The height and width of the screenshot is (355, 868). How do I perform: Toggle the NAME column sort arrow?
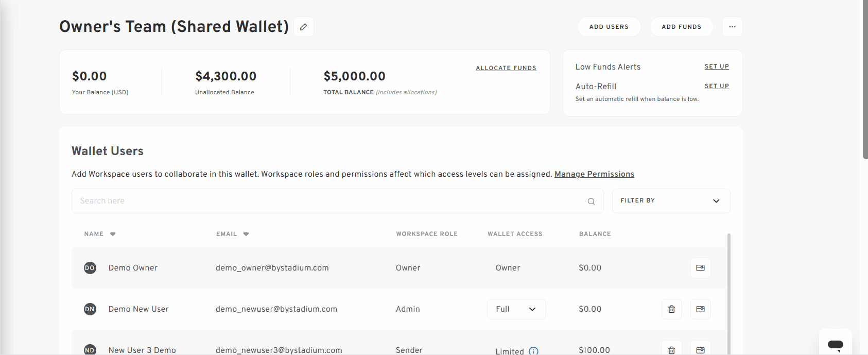(113, 234)
